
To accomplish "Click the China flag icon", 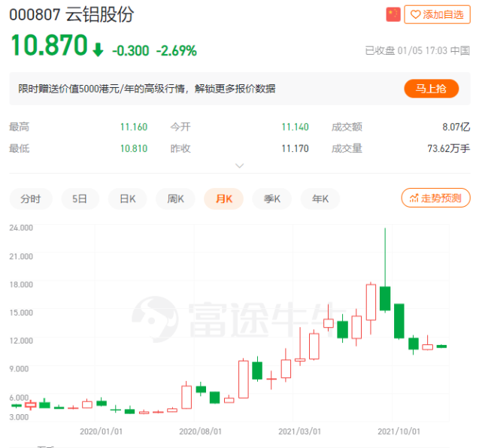I will point(393,14).
